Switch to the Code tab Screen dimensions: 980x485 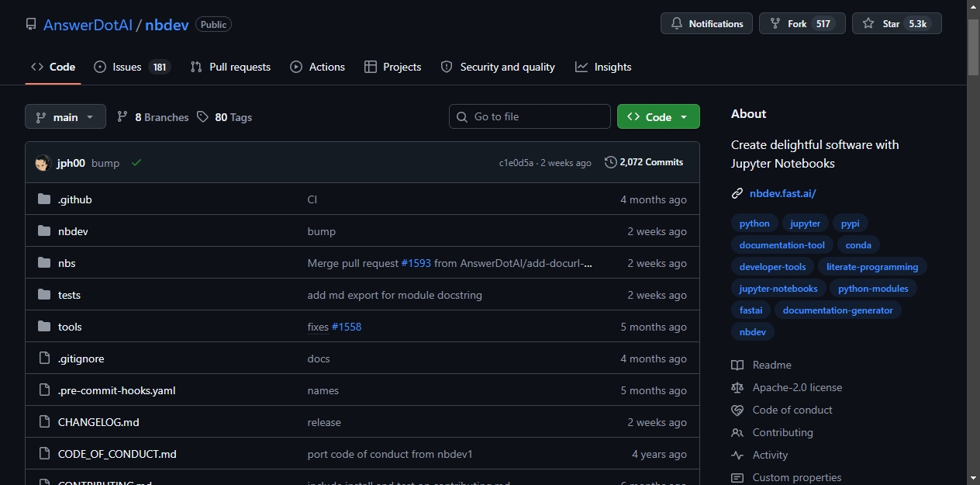click(53, 67)
